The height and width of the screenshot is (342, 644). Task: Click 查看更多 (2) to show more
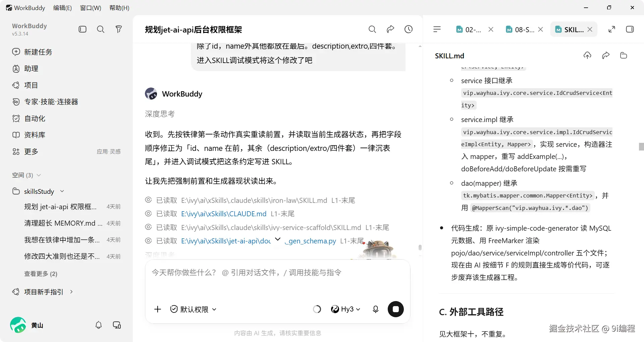coord(41,274)
